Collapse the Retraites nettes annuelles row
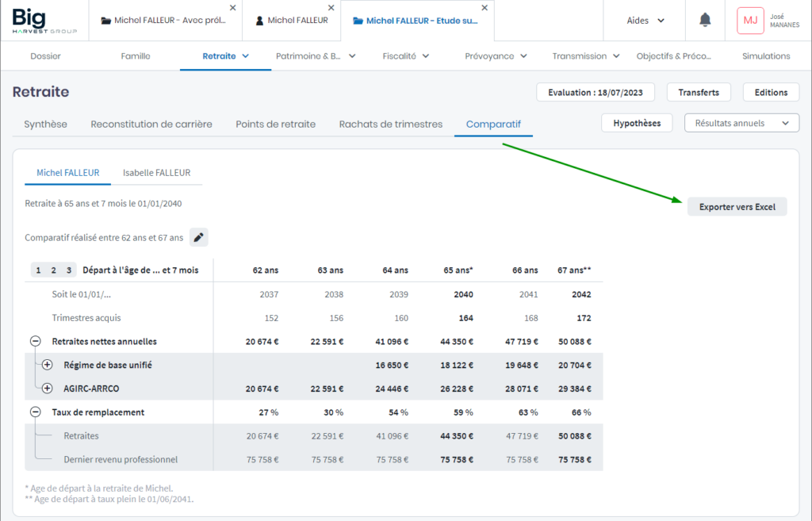The height and width of the screenshot is (521, 812). click(x=35, y=341)
